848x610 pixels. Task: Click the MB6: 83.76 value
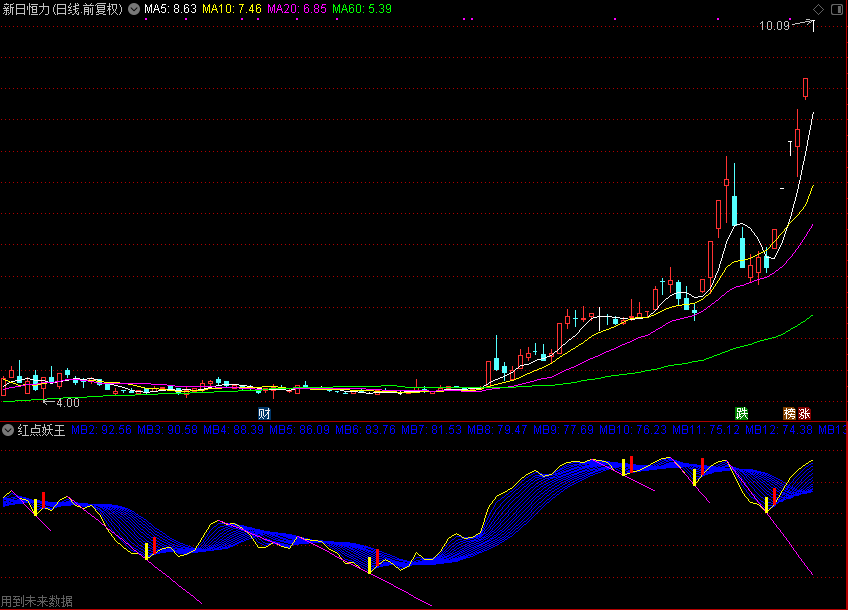pos(366,430)
